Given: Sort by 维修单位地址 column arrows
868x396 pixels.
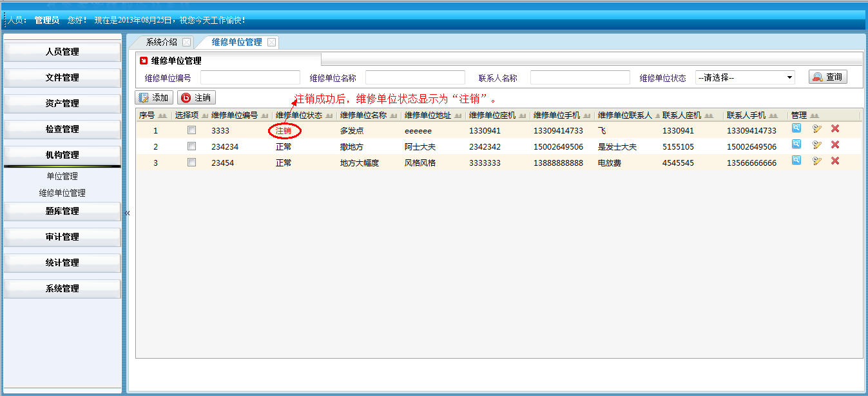Looking at the screenshot, I should tap(459, 115).
